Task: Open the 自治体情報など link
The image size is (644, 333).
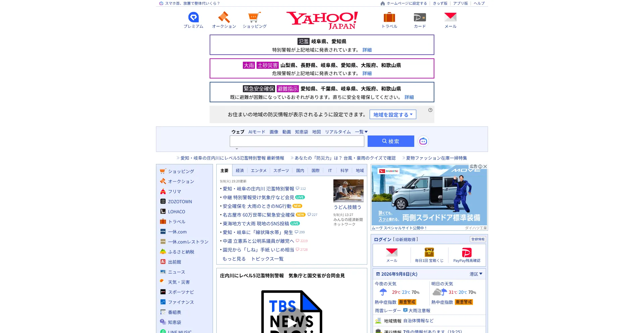Action: coord(418,321)
